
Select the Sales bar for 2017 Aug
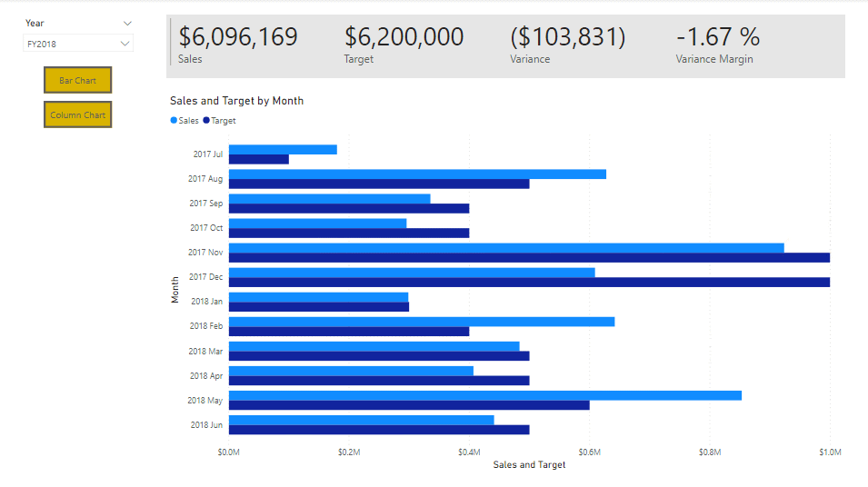tap(416, 174)
